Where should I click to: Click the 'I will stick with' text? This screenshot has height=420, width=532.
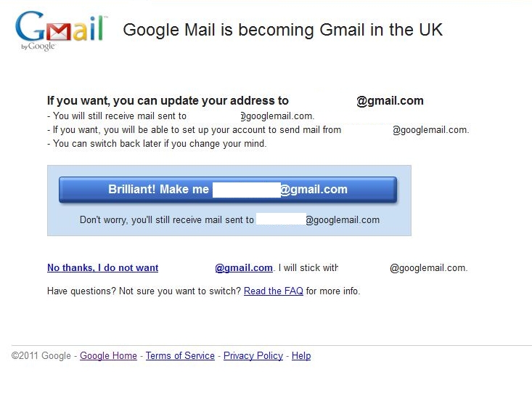coord(308,267)
